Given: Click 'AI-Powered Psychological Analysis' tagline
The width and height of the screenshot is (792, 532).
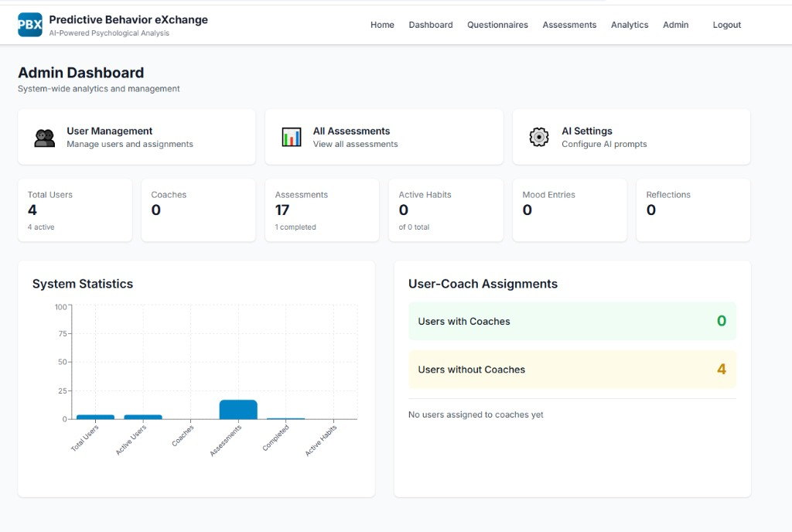Looking at the screenshot, I should [109, 33].
